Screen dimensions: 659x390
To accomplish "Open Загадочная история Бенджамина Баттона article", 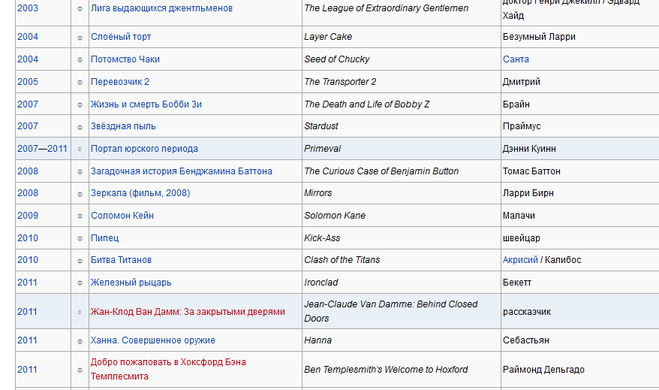I will tap(182, 171).
